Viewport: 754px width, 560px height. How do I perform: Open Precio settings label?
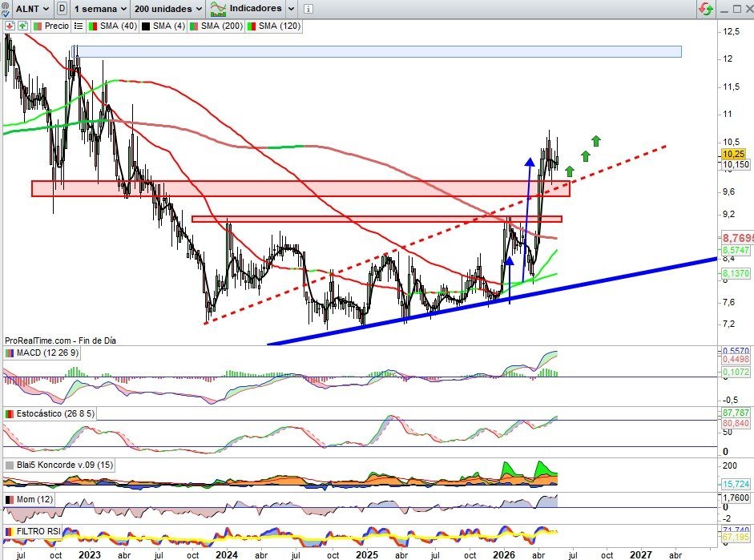pyautogui.click(x=56, y=26)
